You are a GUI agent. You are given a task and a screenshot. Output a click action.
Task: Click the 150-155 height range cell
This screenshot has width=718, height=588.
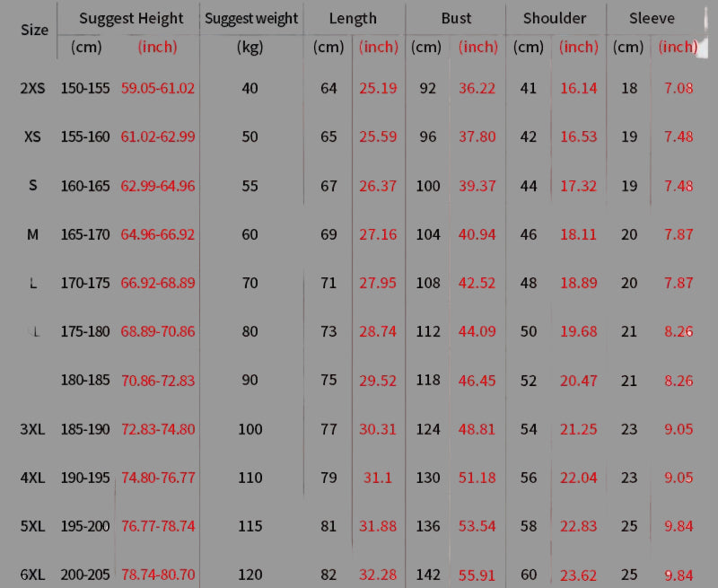[85, 88]
